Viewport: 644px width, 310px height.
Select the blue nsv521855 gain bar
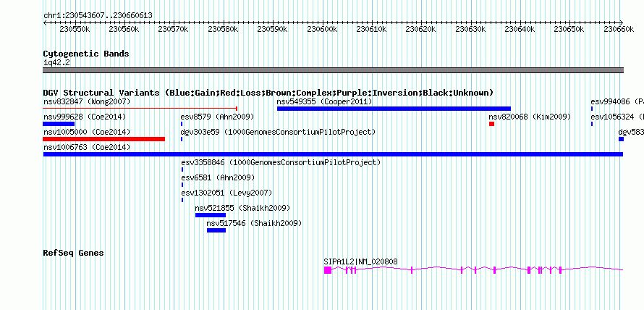(x=211, y=215)
